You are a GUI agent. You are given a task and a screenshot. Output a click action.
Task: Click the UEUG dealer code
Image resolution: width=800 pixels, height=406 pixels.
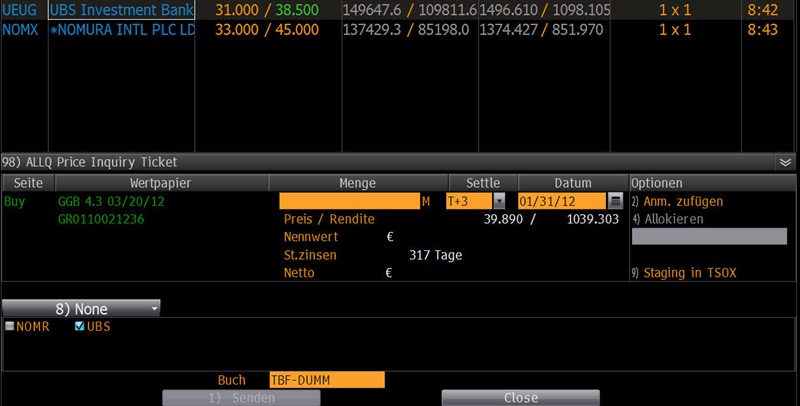point(22,9)
